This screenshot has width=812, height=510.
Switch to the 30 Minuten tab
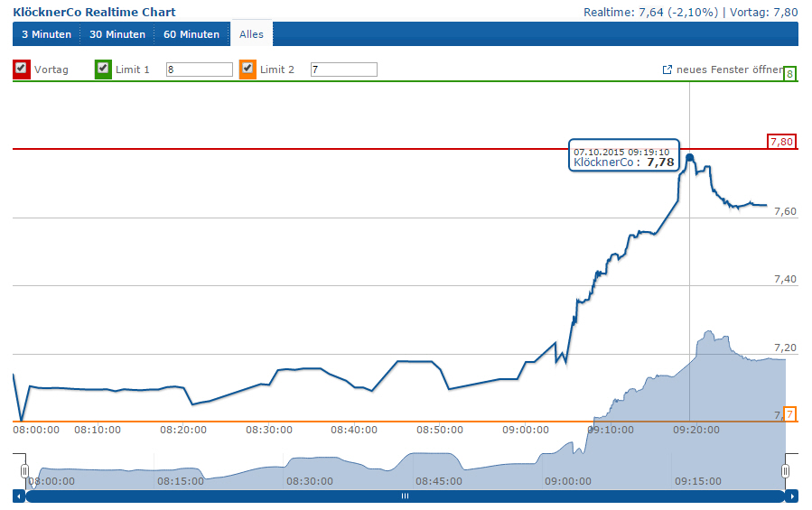[x=117, y=34]
